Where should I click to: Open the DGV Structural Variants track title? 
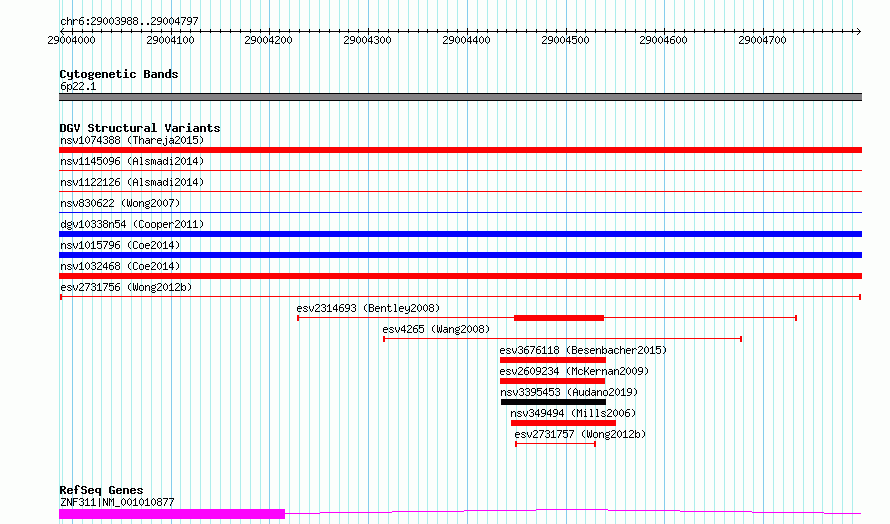[x=140, y=128]
